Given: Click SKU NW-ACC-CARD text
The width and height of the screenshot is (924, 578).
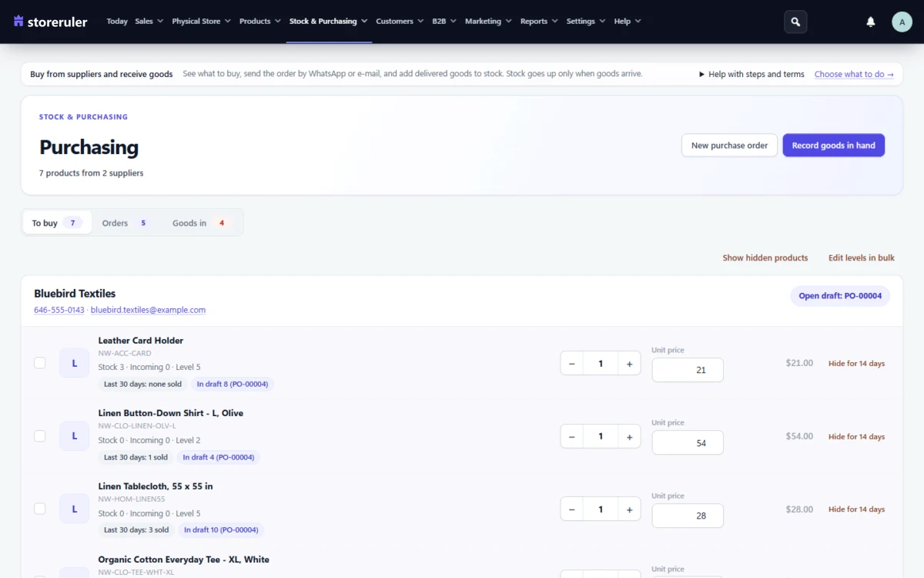Looking at the screenshot, I should pos(125,353).
